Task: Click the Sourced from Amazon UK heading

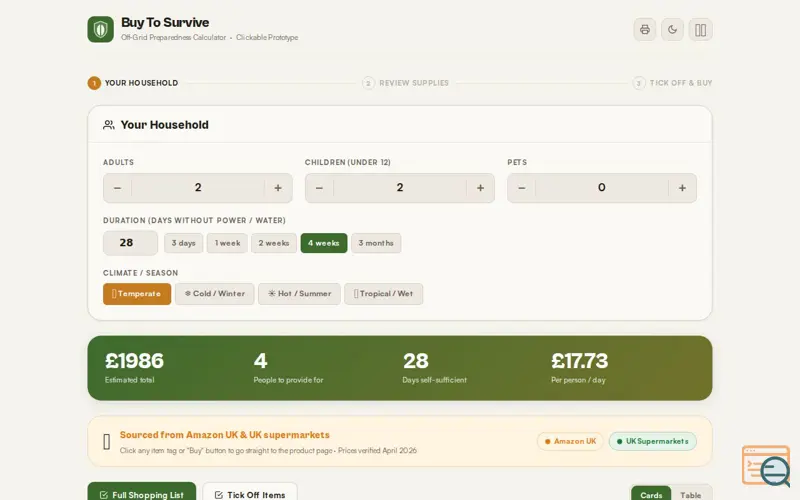Action: click(224, 435)
